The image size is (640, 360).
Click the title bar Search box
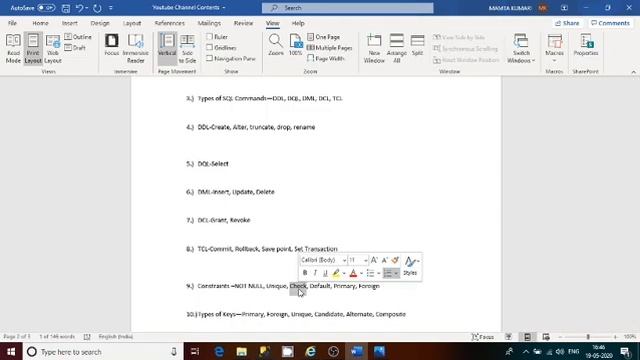point(347,8)
